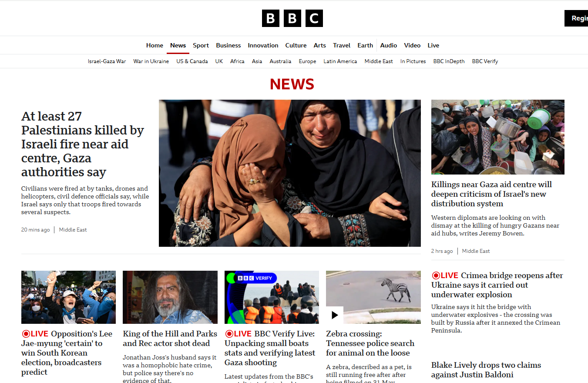Go to the Home nav item
This screenshot has width=588, height=383.
click(x=155, y=45)
